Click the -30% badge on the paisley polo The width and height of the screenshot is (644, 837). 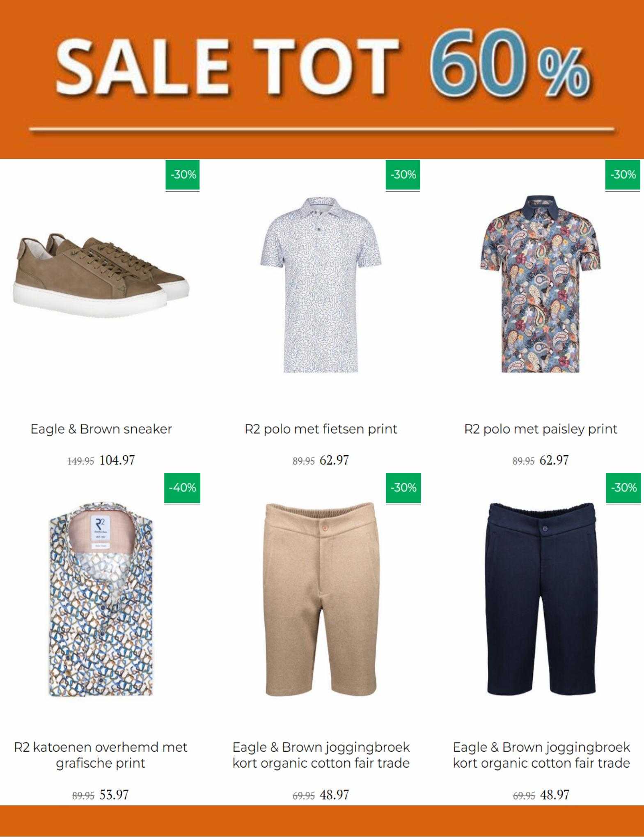point(623,175)
